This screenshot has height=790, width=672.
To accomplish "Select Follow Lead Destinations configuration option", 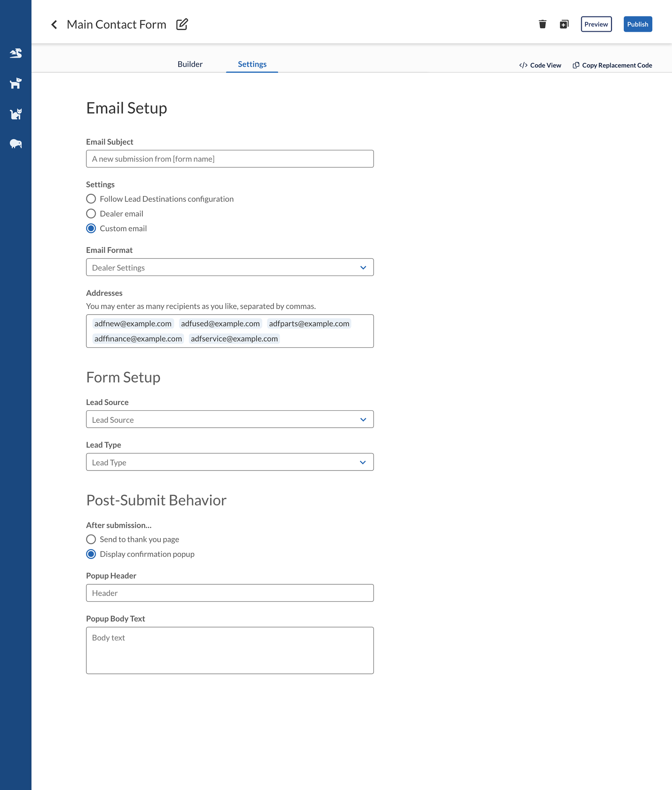I will (x=160, y=199).
